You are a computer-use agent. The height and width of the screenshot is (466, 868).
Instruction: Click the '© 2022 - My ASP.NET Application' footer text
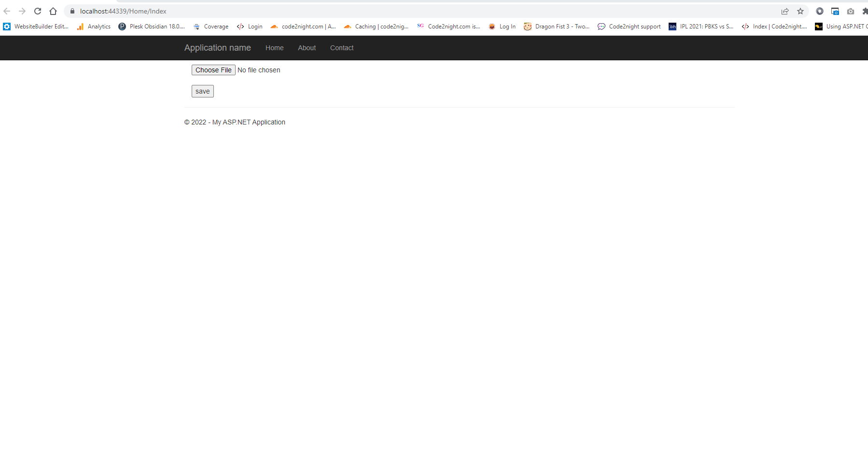(x=235, y=122)
